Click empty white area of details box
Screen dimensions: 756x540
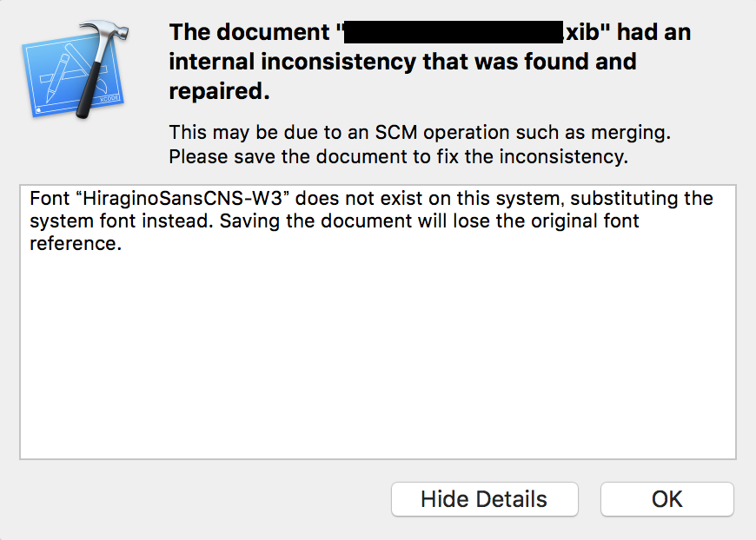tap(378, 357)
